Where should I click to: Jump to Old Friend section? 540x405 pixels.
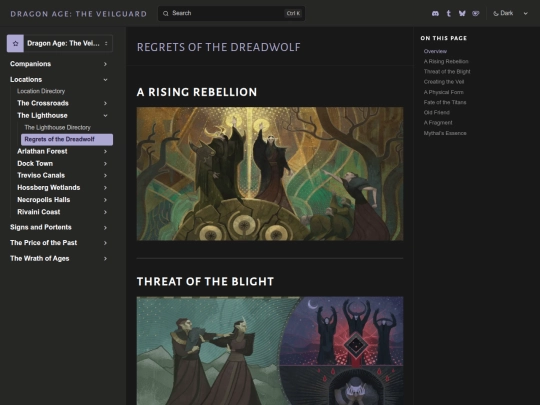437,113
